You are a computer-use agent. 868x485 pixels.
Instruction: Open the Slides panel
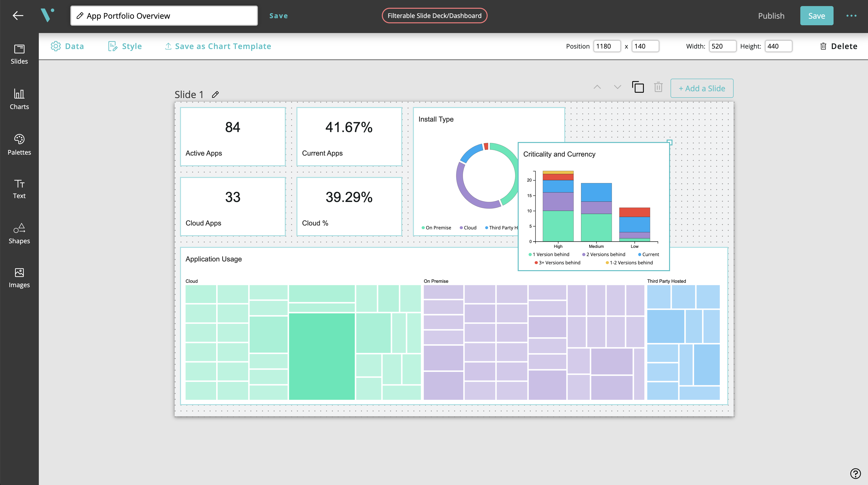pyautogui.click(x=19, y=54)
